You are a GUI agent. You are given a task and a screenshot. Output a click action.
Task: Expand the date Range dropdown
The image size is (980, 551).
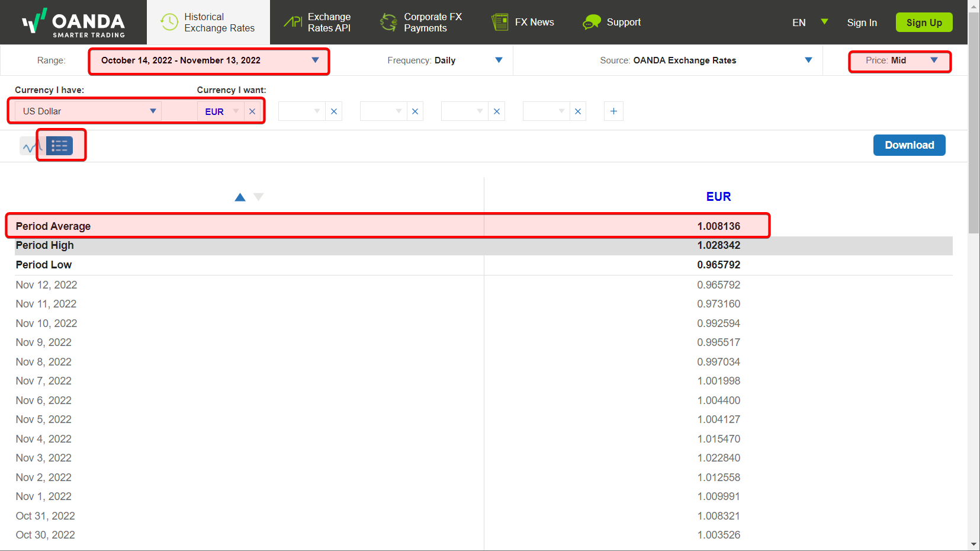[208, 60]
